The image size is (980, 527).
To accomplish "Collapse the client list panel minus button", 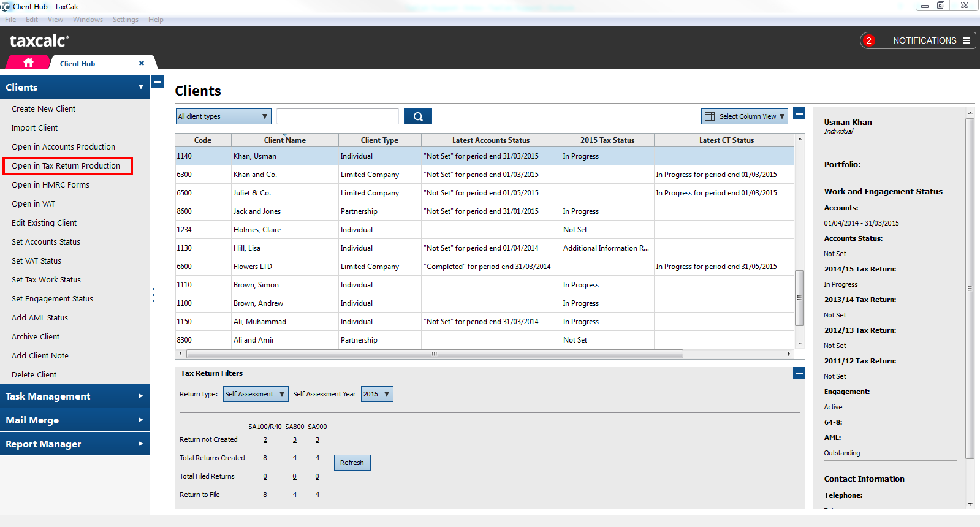I will coord(799,113).
